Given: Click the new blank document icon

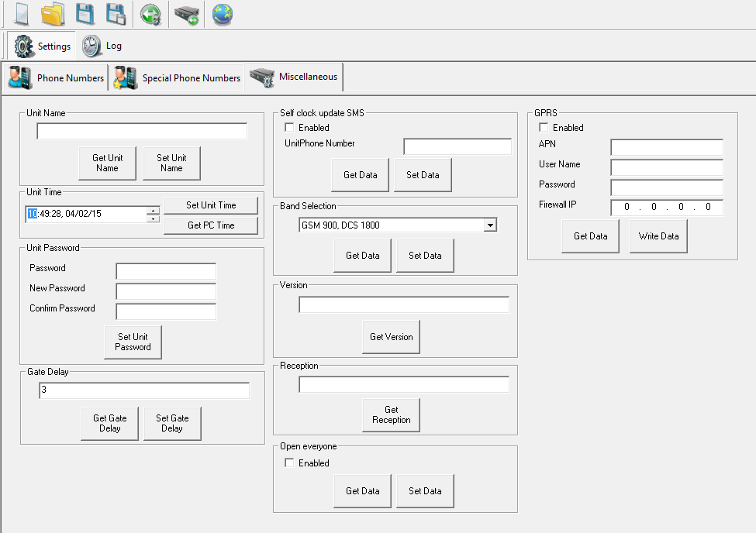Looking at the screenshot, I should pyautogui.click(x=17, y=14).
